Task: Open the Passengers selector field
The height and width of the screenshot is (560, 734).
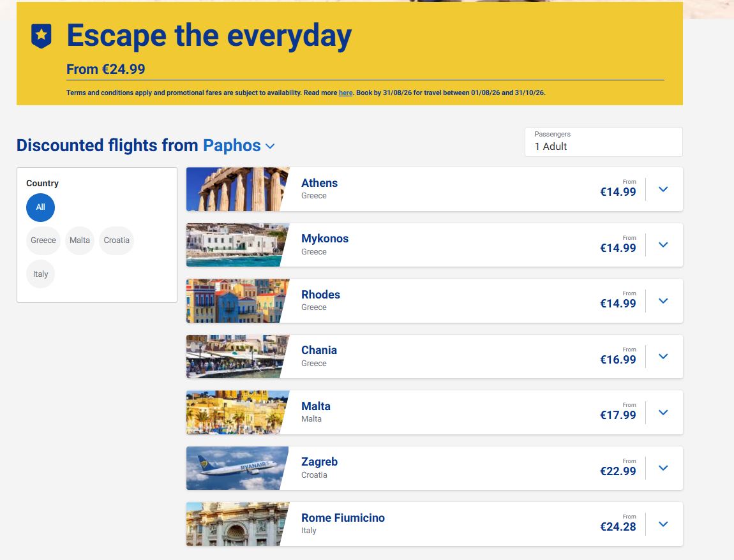Action: tap(603, 142)
